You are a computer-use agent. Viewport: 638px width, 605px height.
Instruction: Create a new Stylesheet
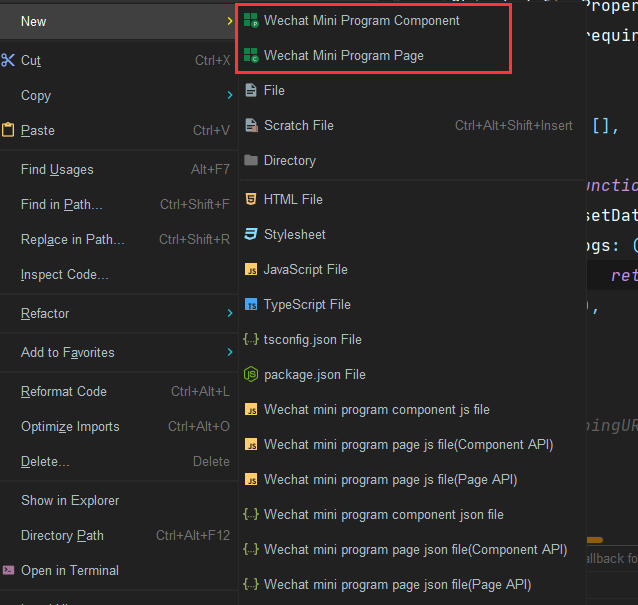tap(412, 234)
